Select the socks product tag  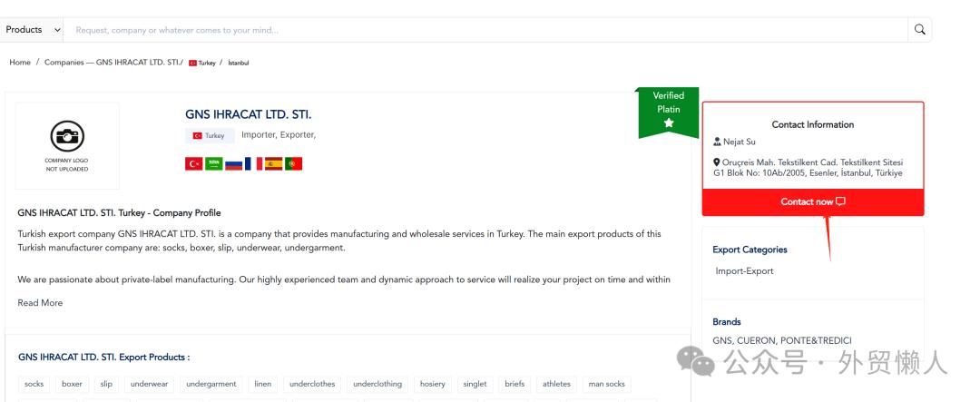tap(34, 384)
